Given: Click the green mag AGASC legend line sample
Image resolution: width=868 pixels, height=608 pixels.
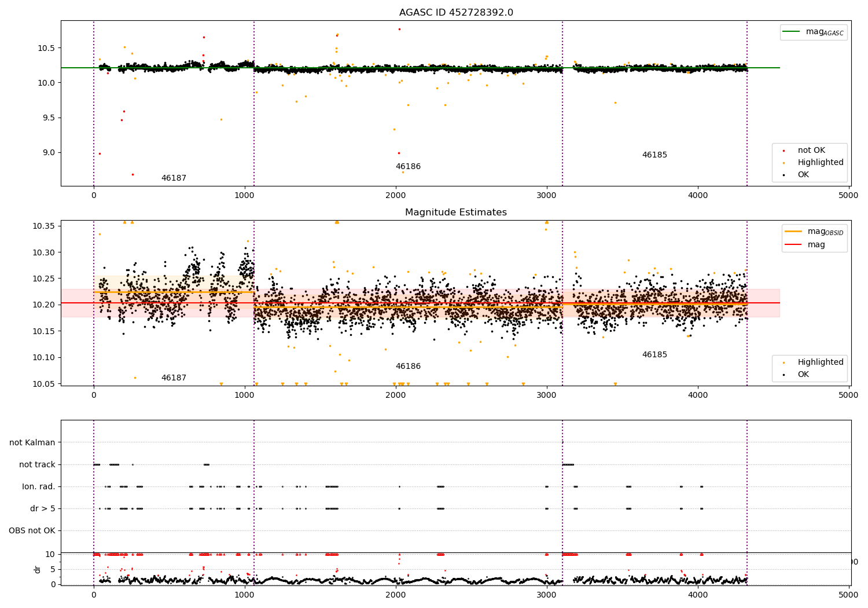Looking at the screenshot, I should 792,32.
